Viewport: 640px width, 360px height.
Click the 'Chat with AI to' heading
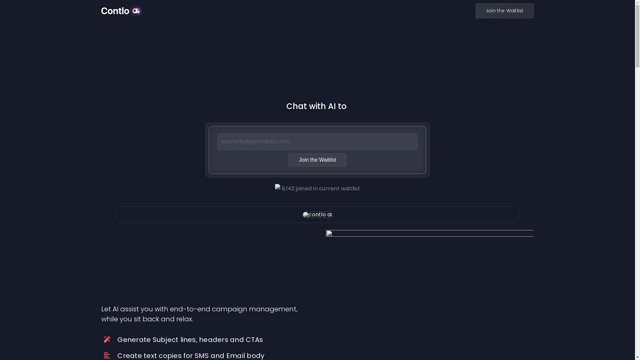tap(316, 106)
